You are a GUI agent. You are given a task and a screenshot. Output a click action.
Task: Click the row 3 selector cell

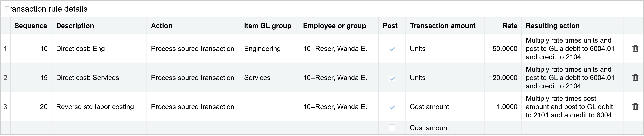tap(5, 107)
